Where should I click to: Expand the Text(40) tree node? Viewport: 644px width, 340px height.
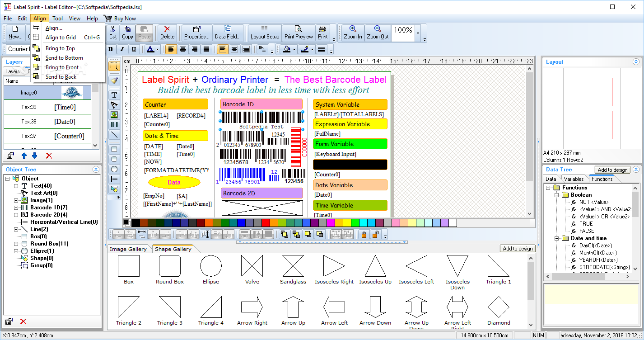(16, 186)
